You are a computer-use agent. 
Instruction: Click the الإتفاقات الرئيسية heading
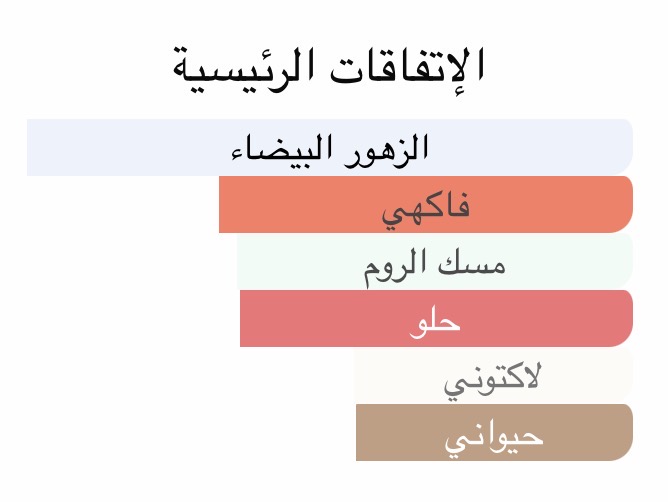point(328,68)
